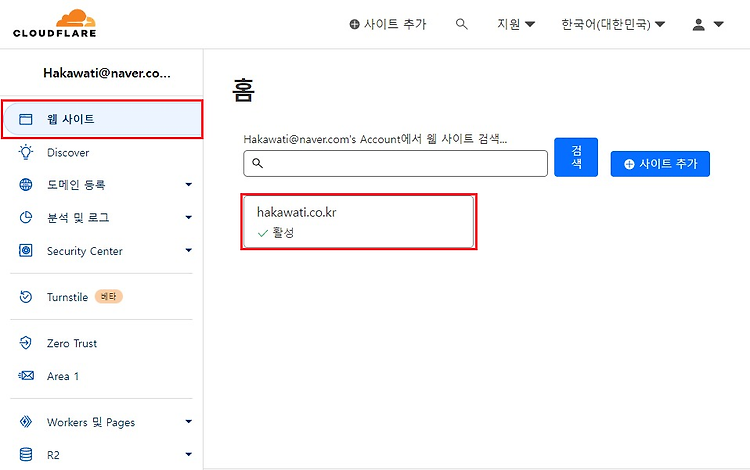This screenshot has width=750, height=470.
Task: Click the Workers 및 Pages diamond icon
Action: (25, 422)
